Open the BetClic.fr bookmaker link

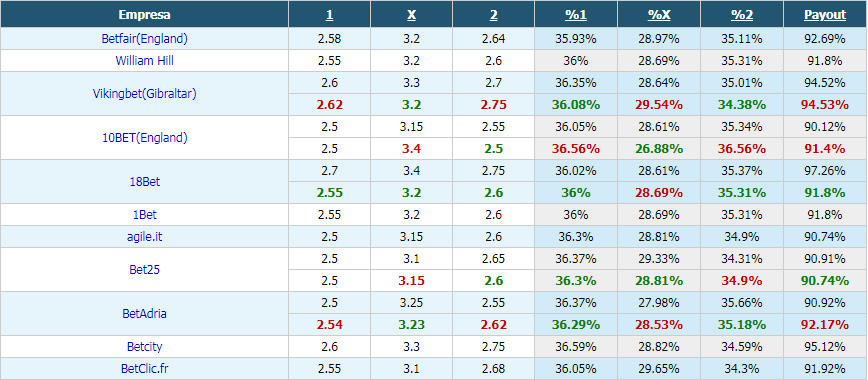tap(144, 368)
